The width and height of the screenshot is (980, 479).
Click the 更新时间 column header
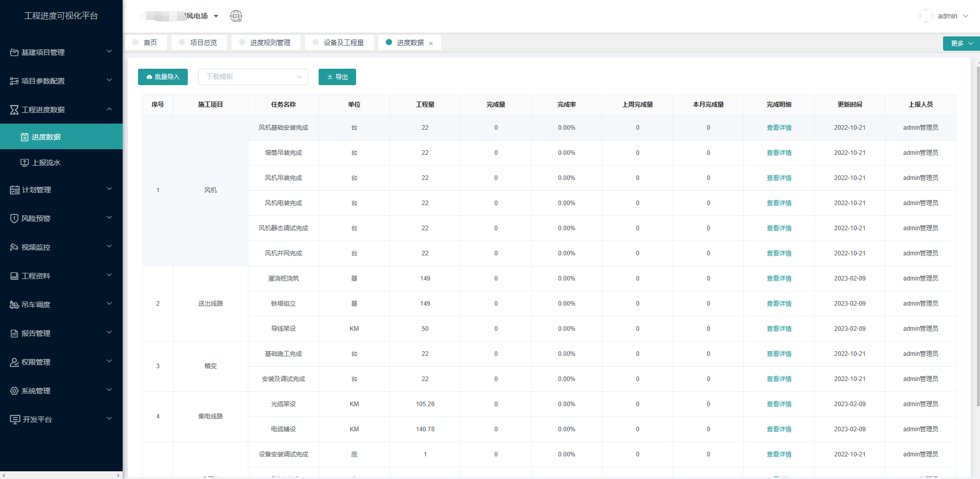(x=850, y=105)
